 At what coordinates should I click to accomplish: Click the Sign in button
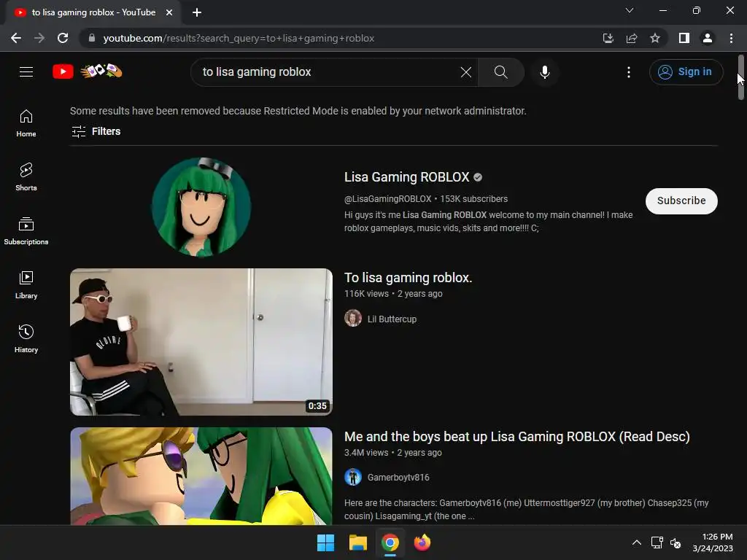click(x=686, y=72)
